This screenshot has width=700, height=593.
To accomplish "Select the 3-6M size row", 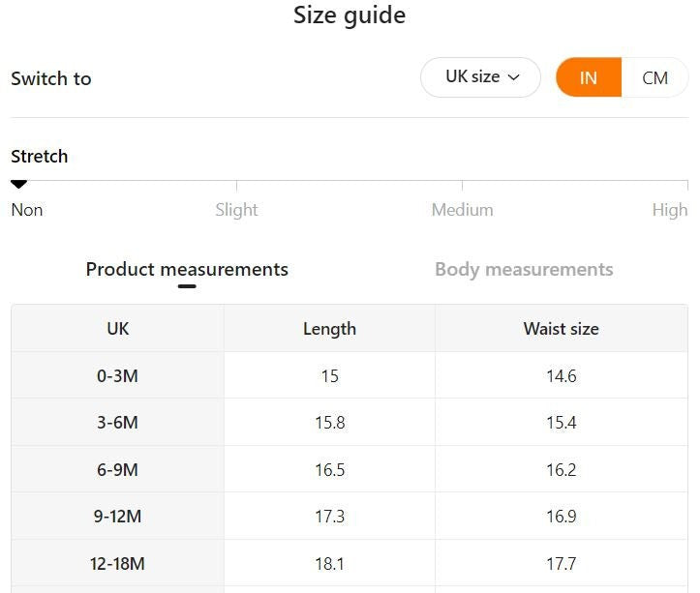I will (117, 423).
